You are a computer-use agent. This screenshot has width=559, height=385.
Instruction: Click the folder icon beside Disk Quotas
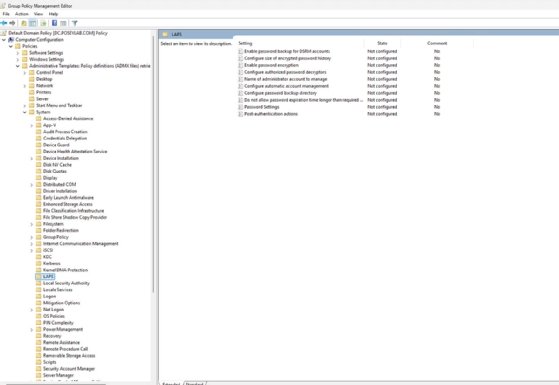click(39, 171)
